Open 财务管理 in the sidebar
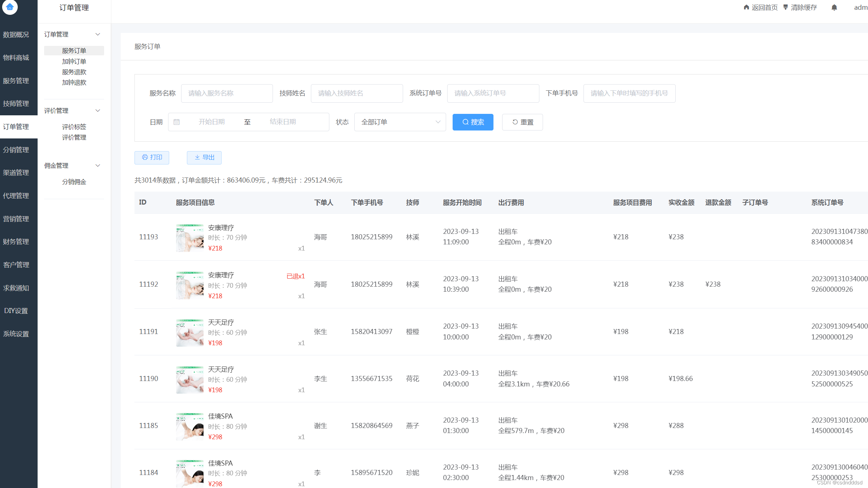This screenshot has height=488, width=868. (16, 242)
